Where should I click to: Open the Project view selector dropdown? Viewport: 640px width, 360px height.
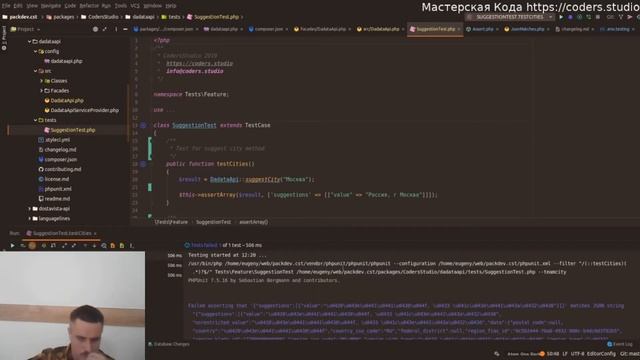click(26, 29)
